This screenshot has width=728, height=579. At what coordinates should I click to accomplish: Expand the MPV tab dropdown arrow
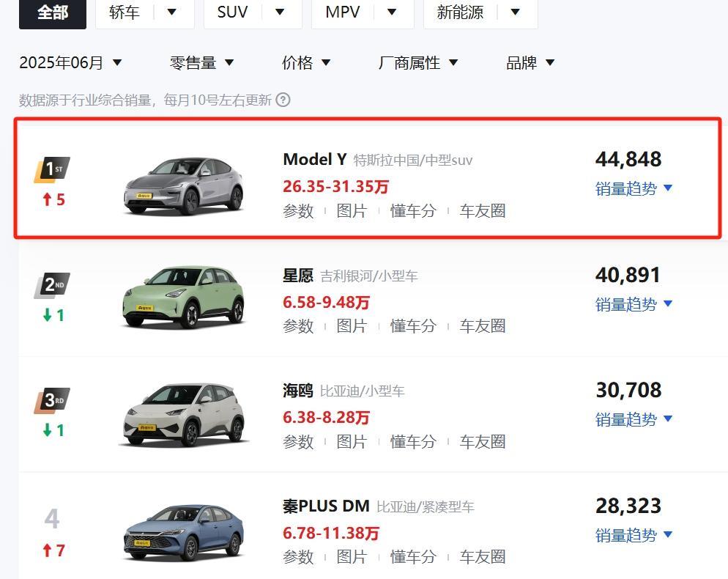pos(392,12)
